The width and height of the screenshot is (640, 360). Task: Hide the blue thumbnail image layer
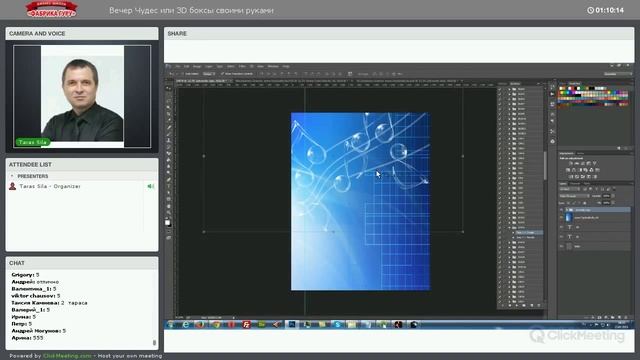(x=561, y=218)
